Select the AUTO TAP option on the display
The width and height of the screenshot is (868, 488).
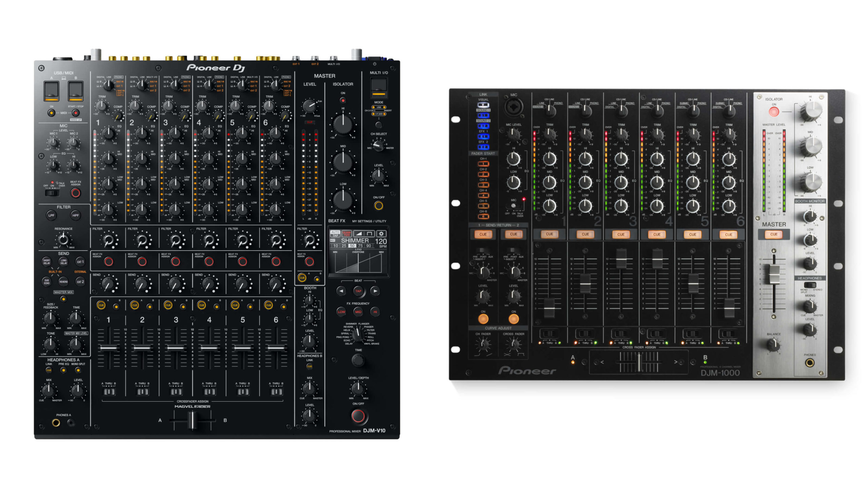[x=335, y=234]
